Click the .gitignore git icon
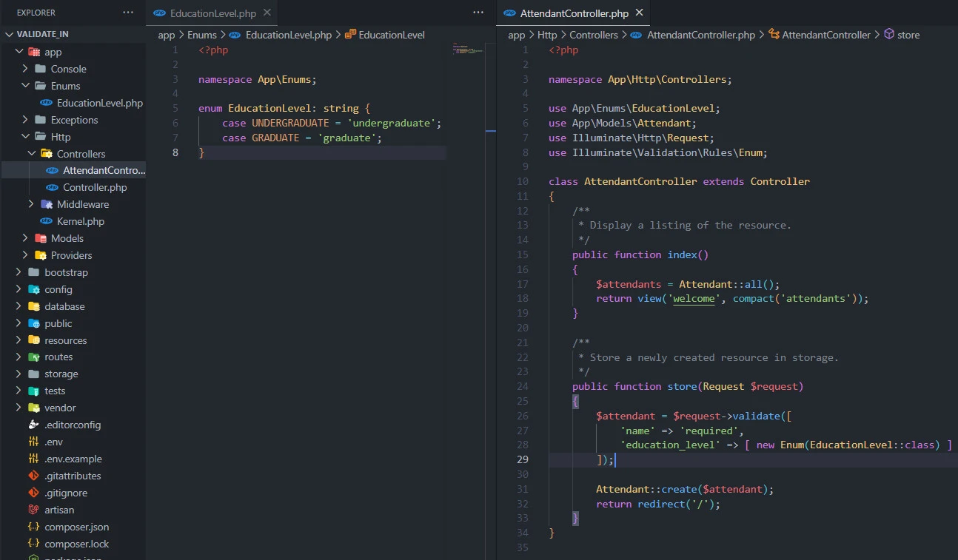The width and height of the screenshot is (958, 560). tap(33, 493)
